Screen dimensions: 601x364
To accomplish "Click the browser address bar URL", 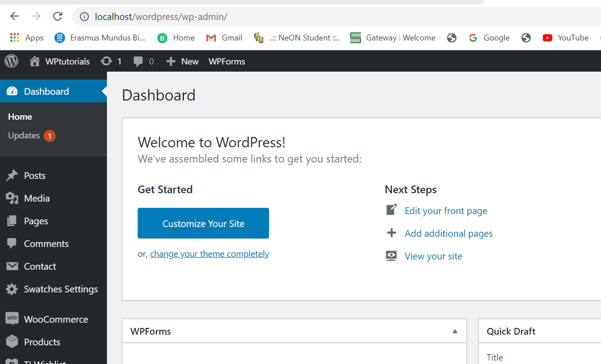I will point(161,17).
